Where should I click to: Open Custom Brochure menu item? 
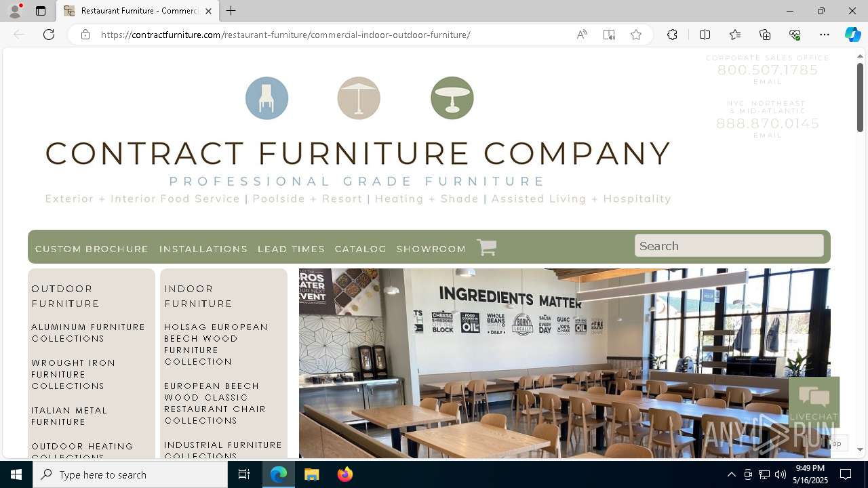click(92, 249)
